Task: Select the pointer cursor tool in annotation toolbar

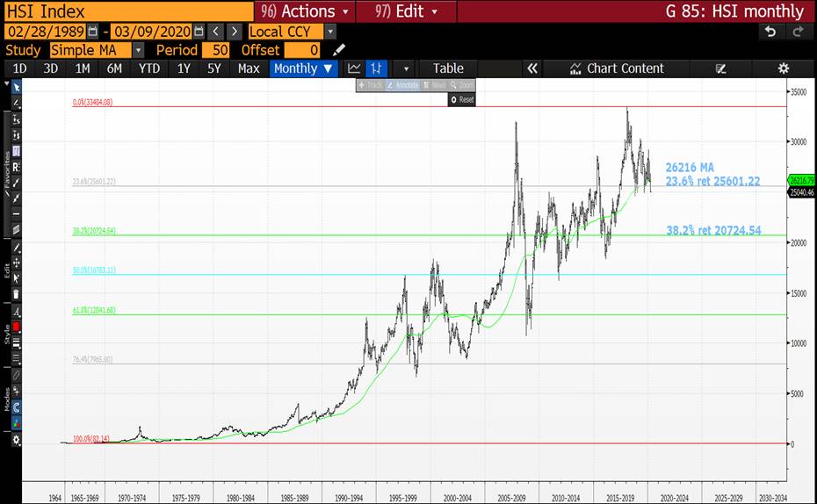Action: coord(16,87)
